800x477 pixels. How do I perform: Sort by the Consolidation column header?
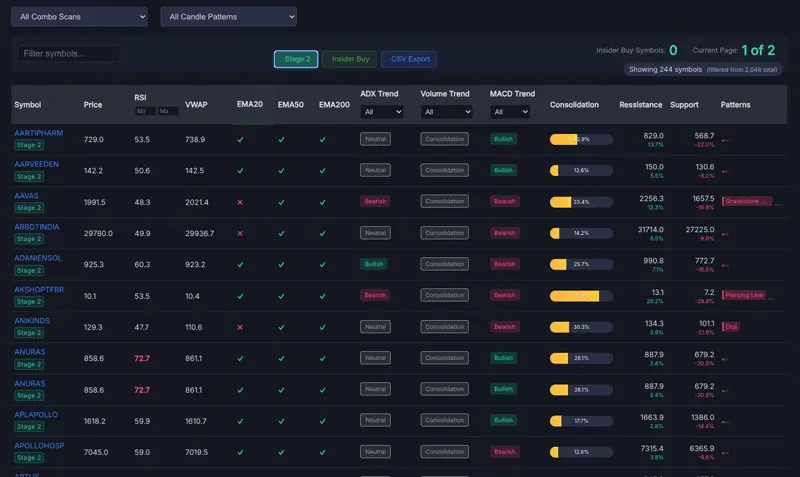pos(574,105)
